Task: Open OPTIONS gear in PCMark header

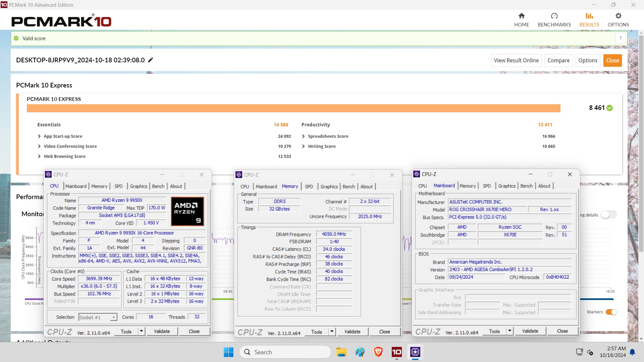Action: pos(618,20)
